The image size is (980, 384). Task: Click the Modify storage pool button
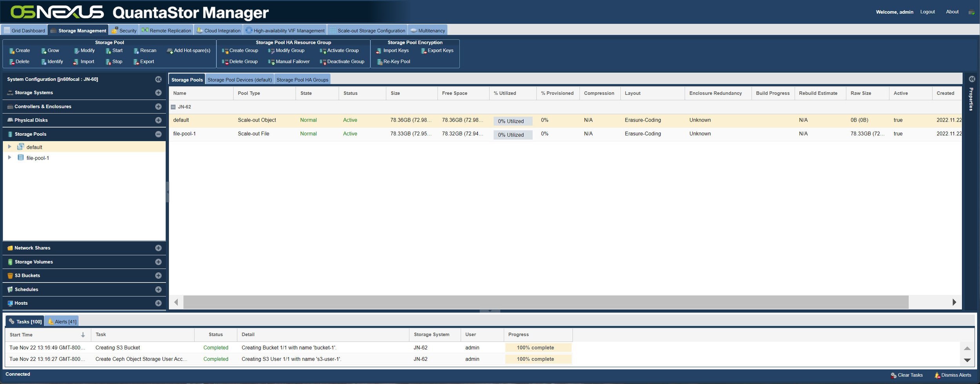pos(84,51)
